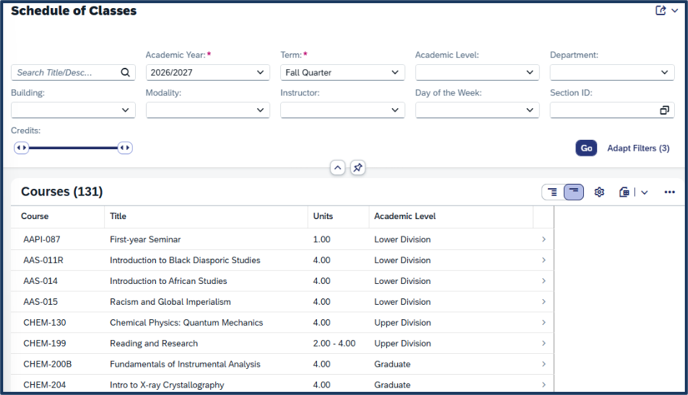Screen dimensions: 688x395
Task: Pin the filter header
Action: pos(358,168)
